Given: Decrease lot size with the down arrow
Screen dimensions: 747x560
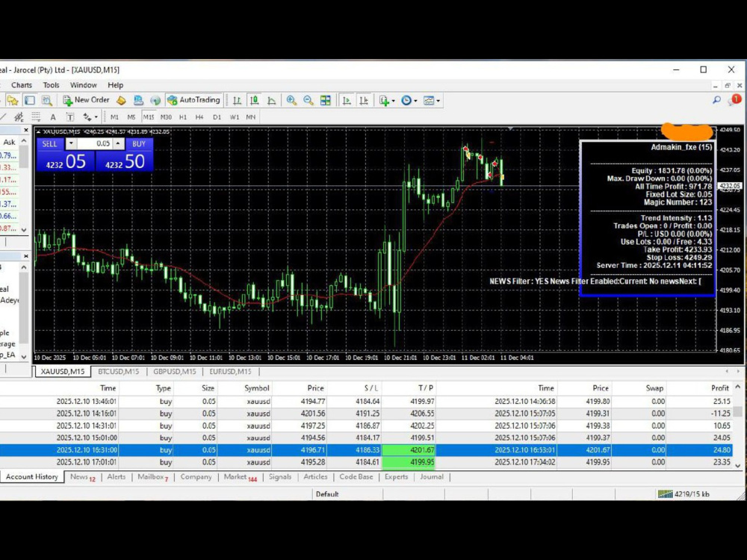Looking at the screenshot, I should [71, 143].
